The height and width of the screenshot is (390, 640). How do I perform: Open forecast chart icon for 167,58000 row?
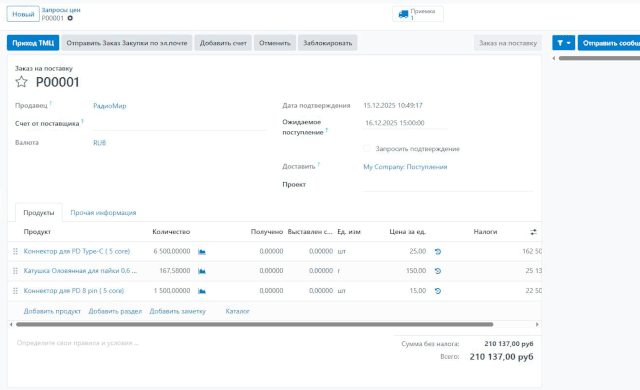(x=202, y=271)
